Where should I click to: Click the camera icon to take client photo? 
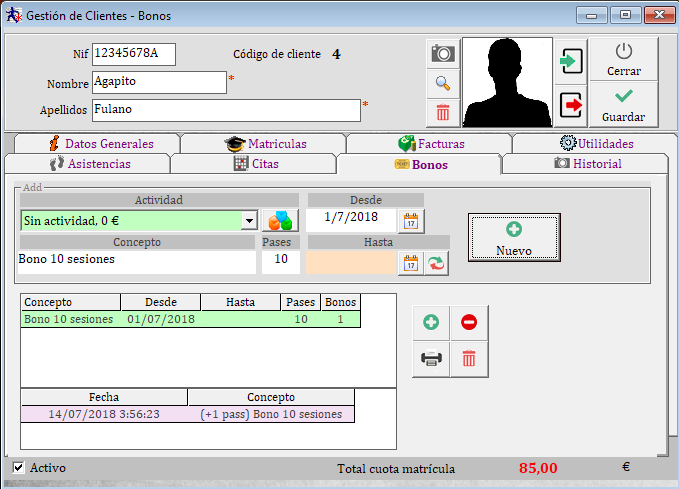pyautogui.click(x=443, y=54)
